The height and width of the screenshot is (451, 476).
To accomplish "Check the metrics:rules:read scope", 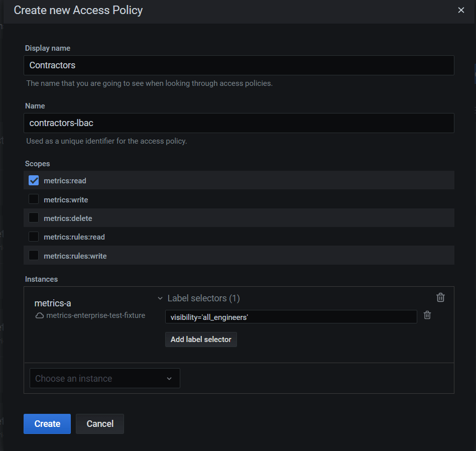I will [x=34, y=237].
